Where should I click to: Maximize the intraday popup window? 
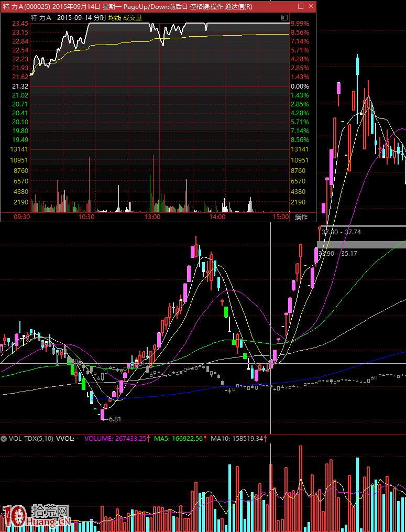click(x=301, y=6)
